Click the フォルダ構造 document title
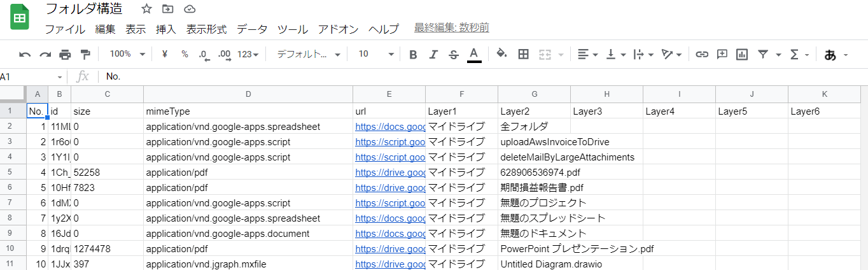 click(84, 9)
